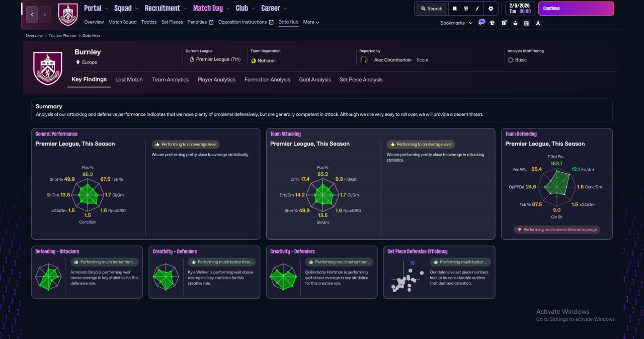Click 'Performing much worse than an average' badge
The image size is (644, 339).
click(x=556, y=230)
